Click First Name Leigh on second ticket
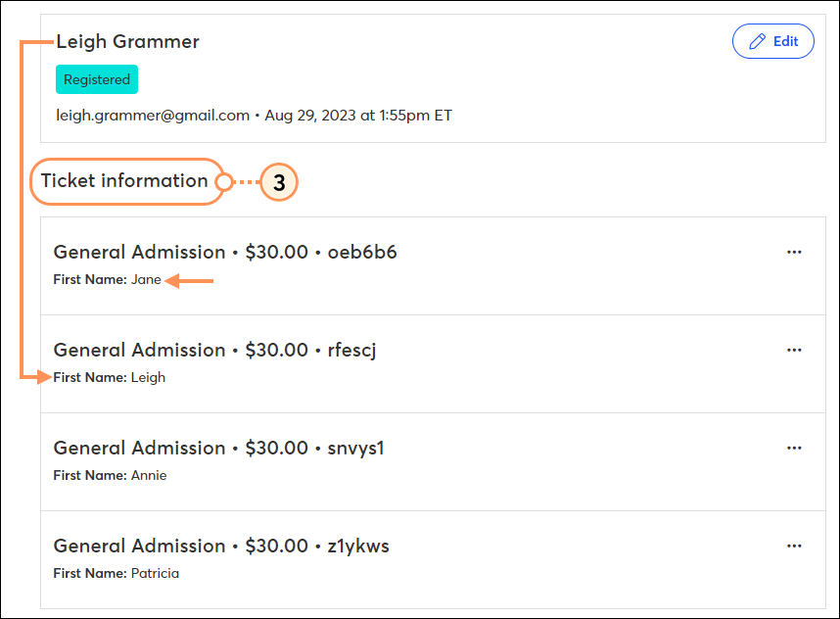This screenshot has height=619, width=840. [110, 377]
